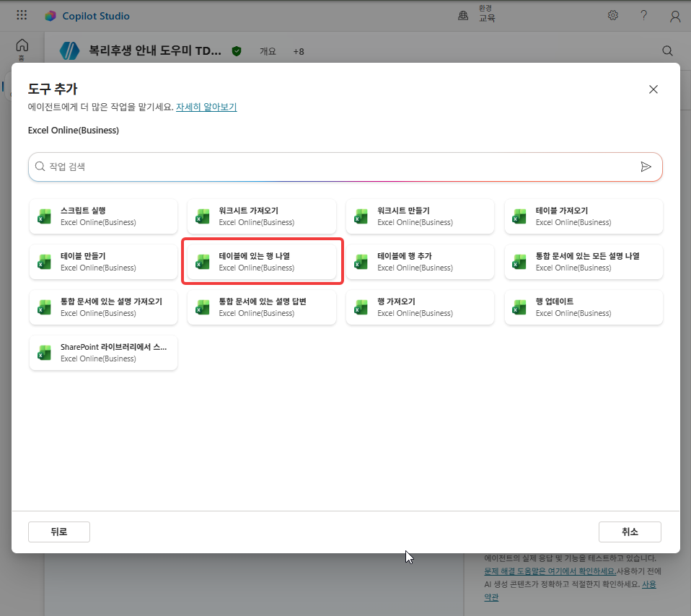Click the 취소 cancel button
Viewport: 691px width, 616px height.
click(x=630, y=532)
